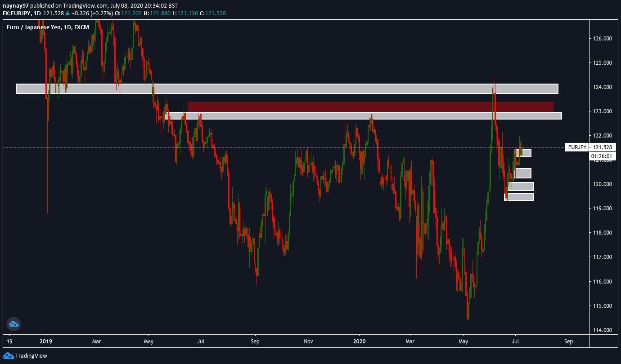The image size is (621, 364).
Task: Click the L:121.136 low value
Action: coord(186,13)
